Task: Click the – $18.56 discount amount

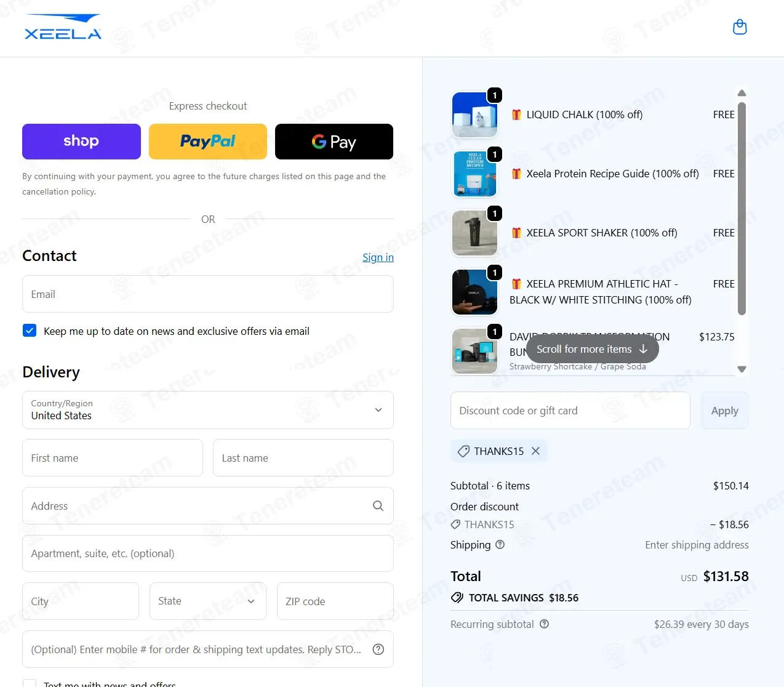Action: point(729,524)
